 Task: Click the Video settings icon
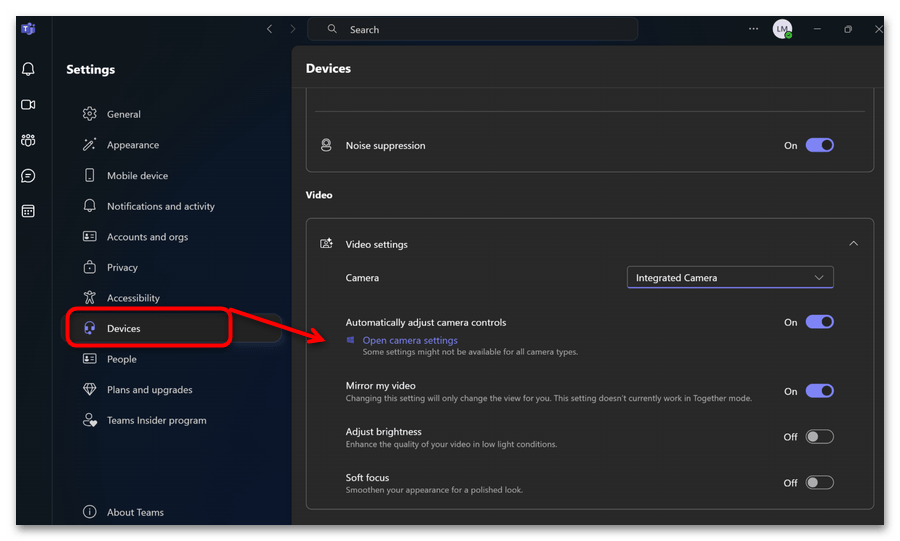click(x=326, y=244)
